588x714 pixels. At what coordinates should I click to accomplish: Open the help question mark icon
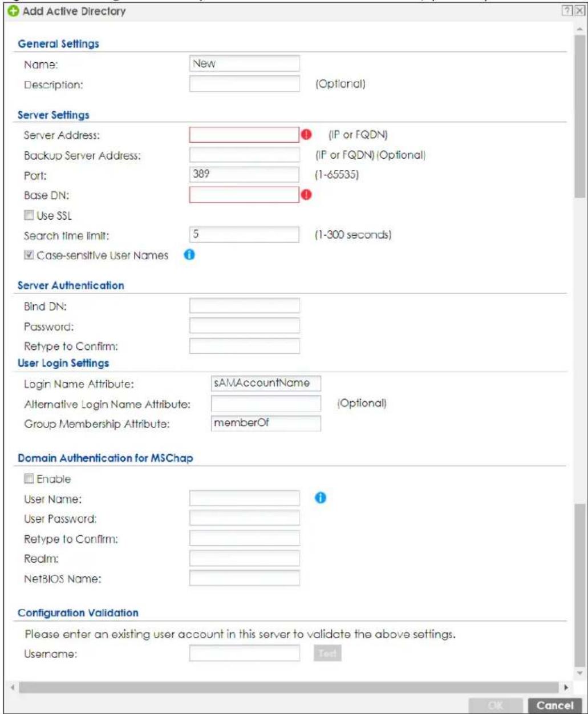tap(567, 11)
